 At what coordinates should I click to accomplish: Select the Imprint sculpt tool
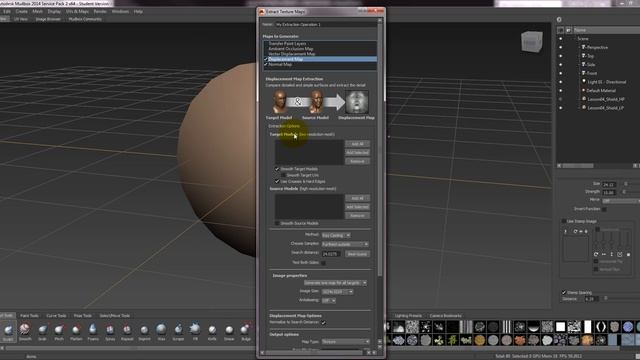tap(144, 331)
